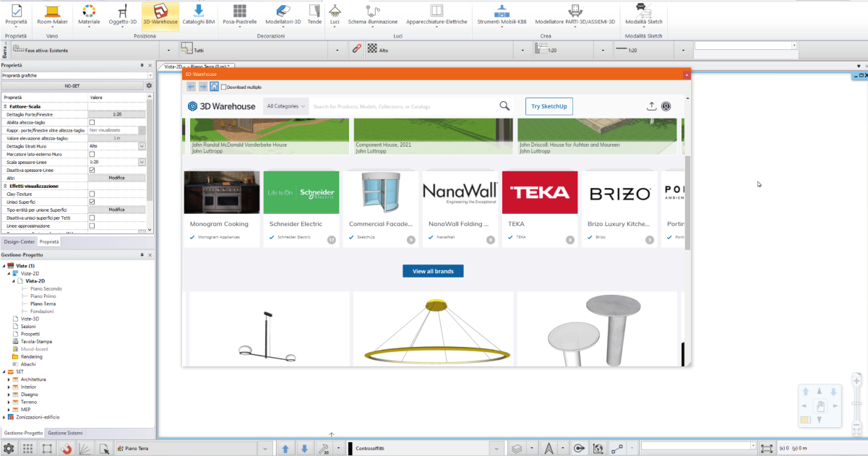Viewport: 868px width, 456px height.
Task: Open the All Categories dropdown
Action: tap(286, 106)
